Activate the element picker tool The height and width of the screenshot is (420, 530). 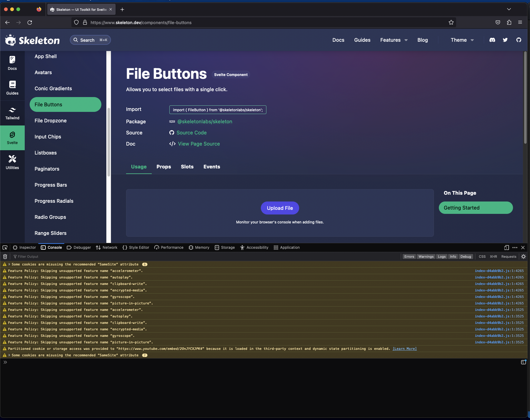click(5, 247)
